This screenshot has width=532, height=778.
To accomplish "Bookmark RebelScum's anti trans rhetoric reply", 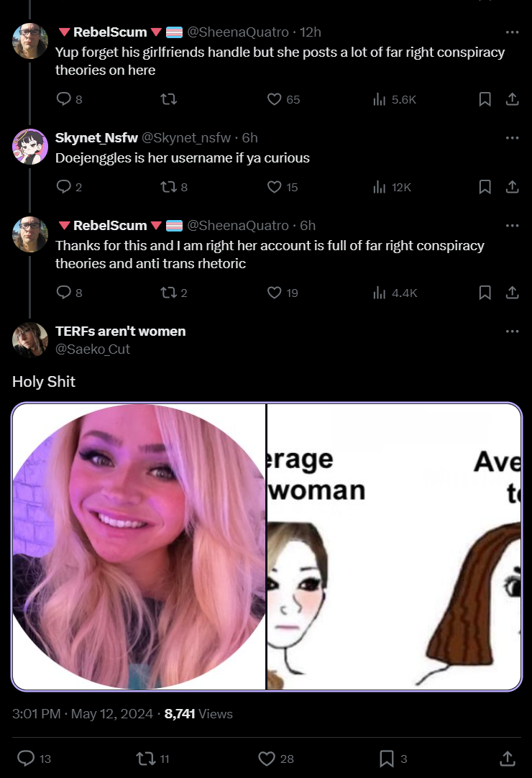I will [485, 293].
